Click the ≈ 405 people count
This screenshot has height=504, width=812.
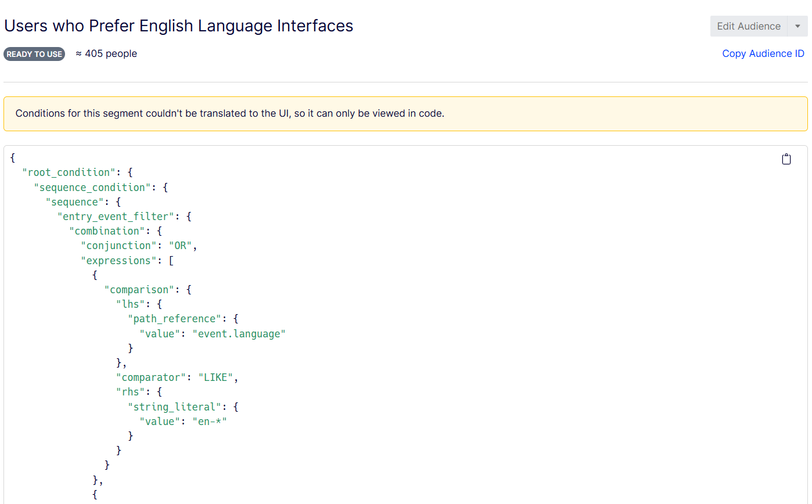(x=106, y=53)
